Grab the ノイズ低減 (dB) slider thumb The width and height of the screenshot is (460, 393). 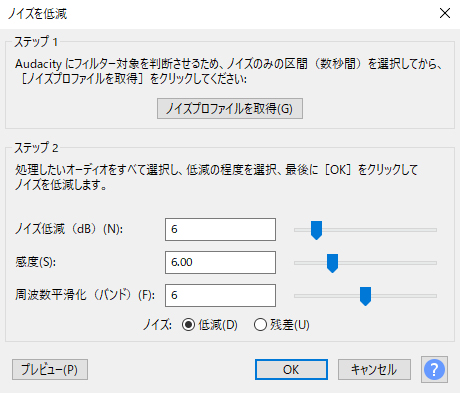tap(316, 230)
